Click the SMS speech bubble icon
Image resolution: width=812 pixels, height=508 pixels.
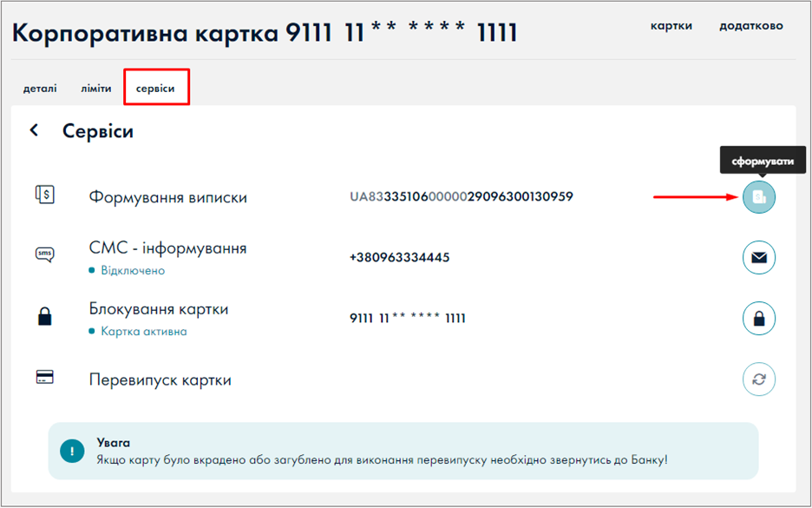coord(45,254)
